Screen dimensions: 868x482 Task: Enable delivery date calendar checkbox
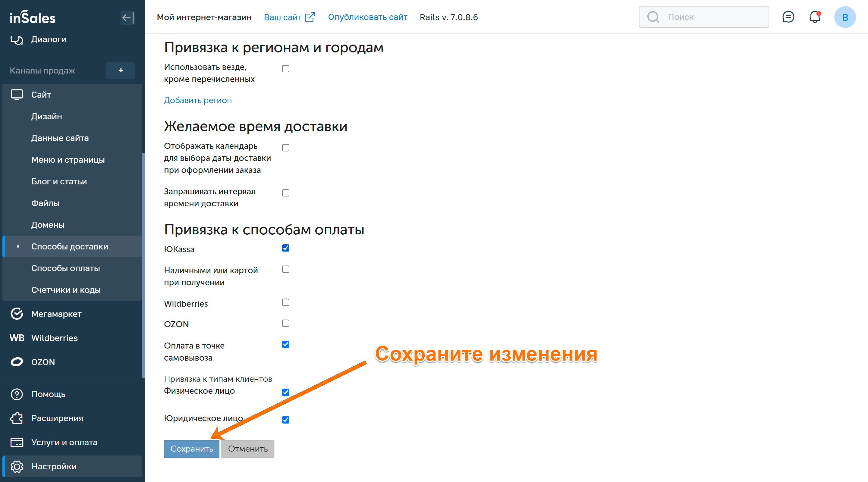click(x=285, y=148)
